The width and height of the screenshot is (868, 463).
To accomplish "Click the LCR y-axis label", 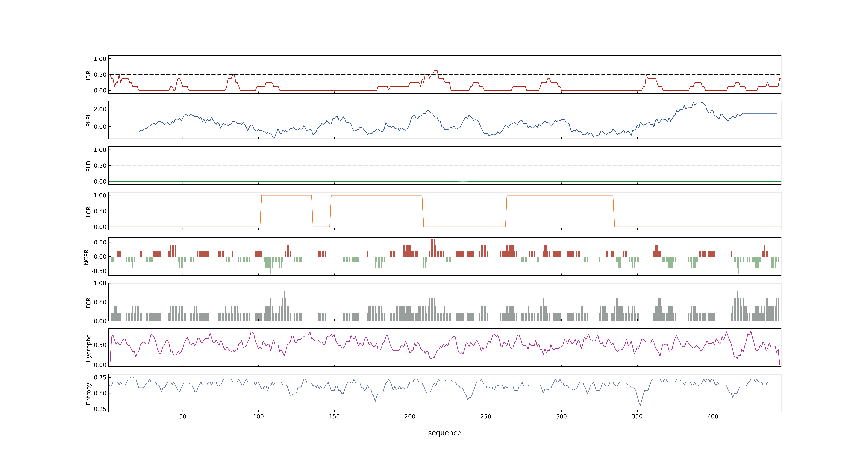I will click(x=89, y=211).
